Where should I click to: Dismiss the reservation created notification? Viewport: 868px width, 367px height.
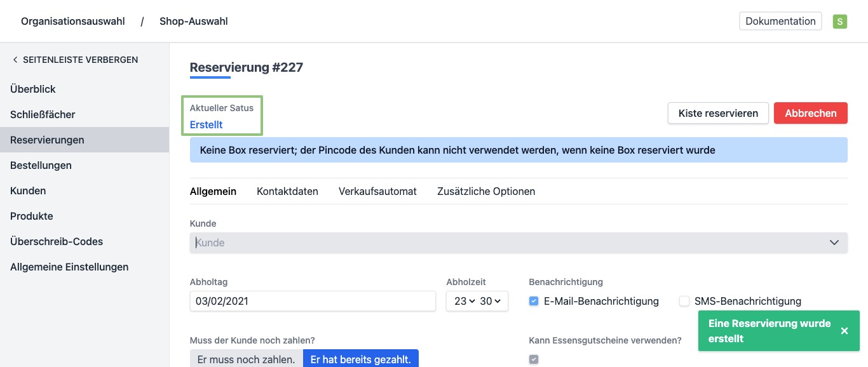844,331
